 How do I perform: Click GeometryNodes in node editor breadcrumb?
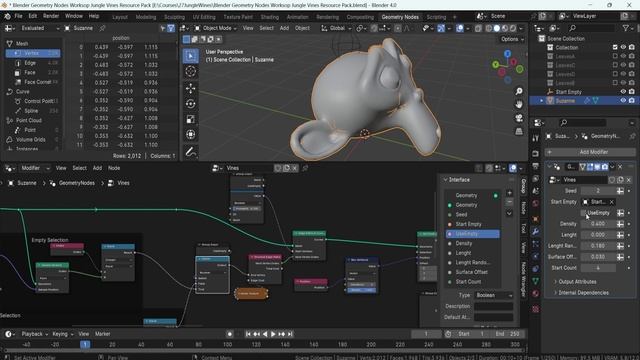(77, 183)
